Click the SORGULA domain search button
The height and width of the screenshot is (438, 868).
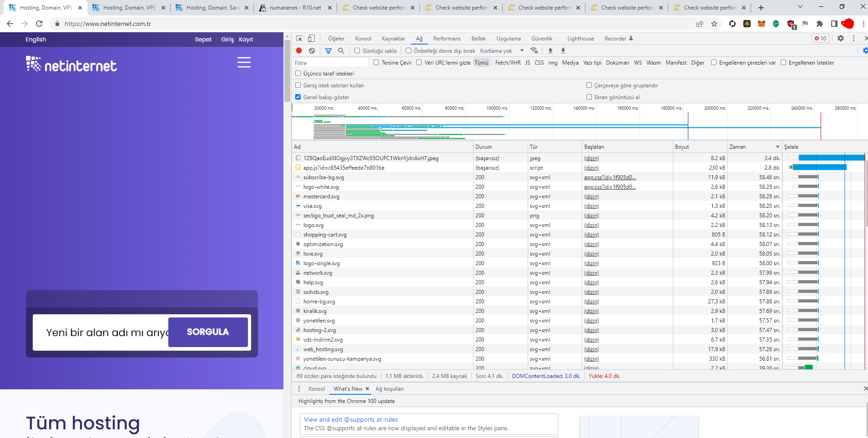[208, 332]
